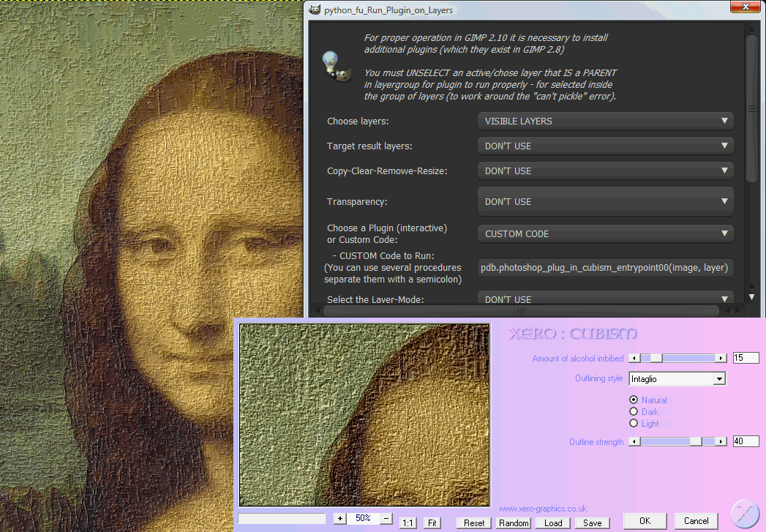Click the vertical scrollbar of plugin dialog

(x=752, y=108)
